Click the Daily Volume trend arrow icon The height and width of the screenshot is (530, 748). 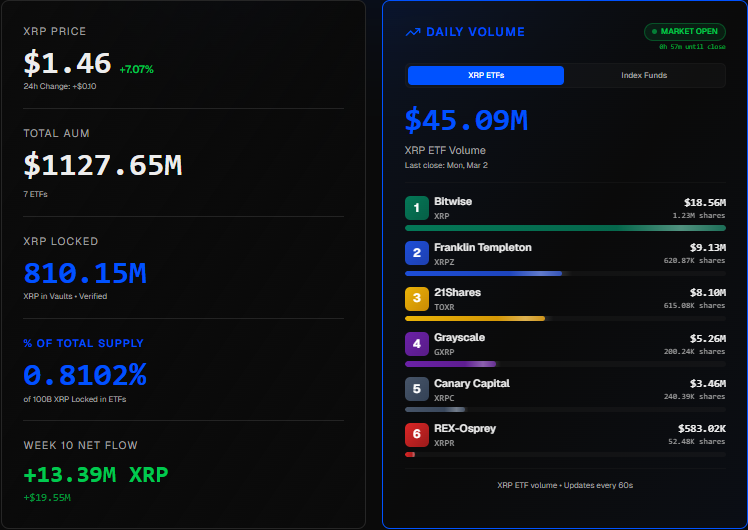pos(413,32)
